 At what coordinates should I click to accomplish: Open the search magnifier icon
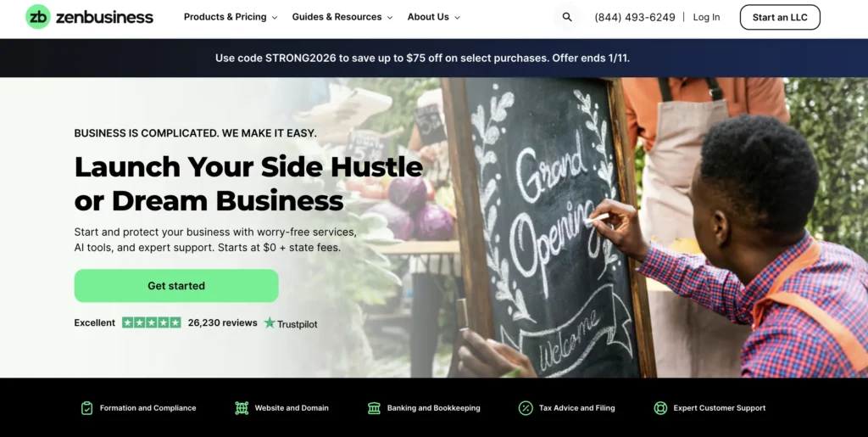[x=567, y=17]
